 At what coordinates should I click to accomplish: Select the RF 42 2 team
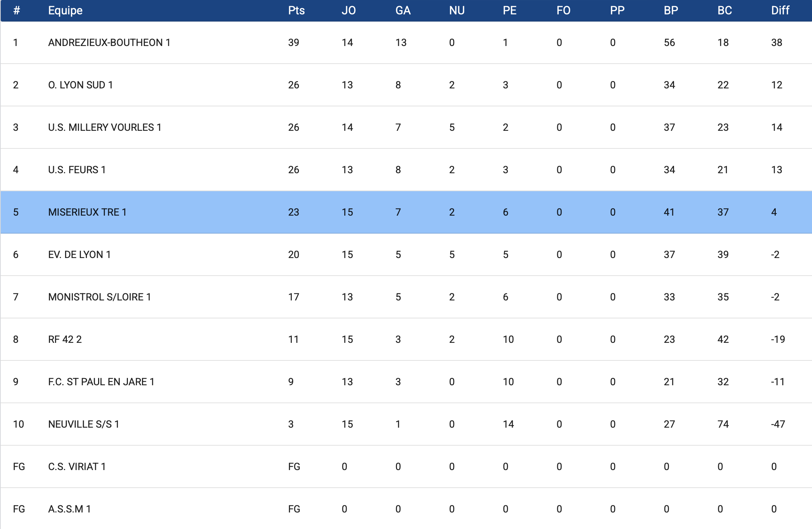65,339
